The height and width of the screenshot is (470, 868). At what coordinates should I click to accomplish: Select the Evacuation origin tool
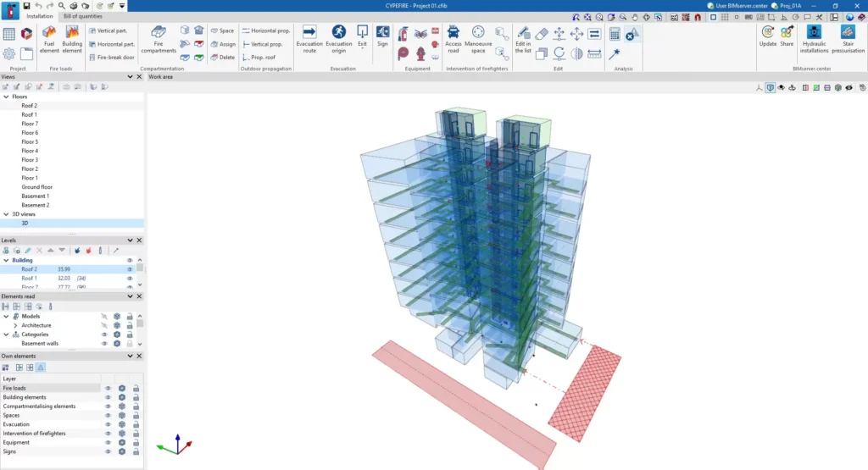coord(339,37)
